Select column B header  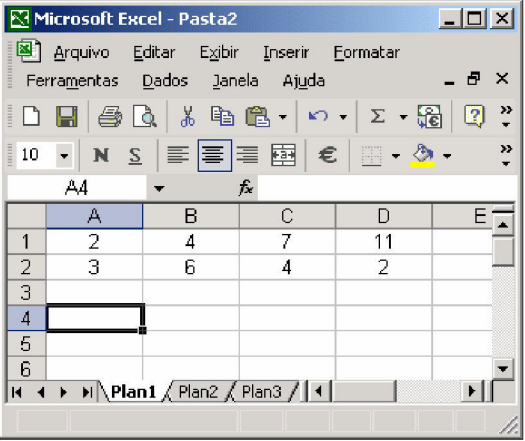coord(191,216)
